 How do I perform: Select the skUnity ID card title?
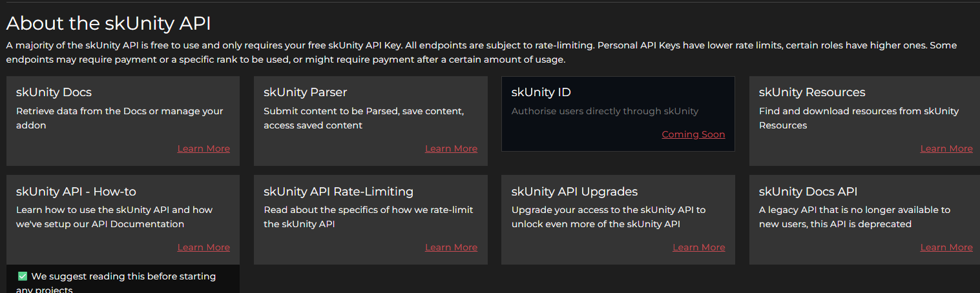(x=541, y=92)
